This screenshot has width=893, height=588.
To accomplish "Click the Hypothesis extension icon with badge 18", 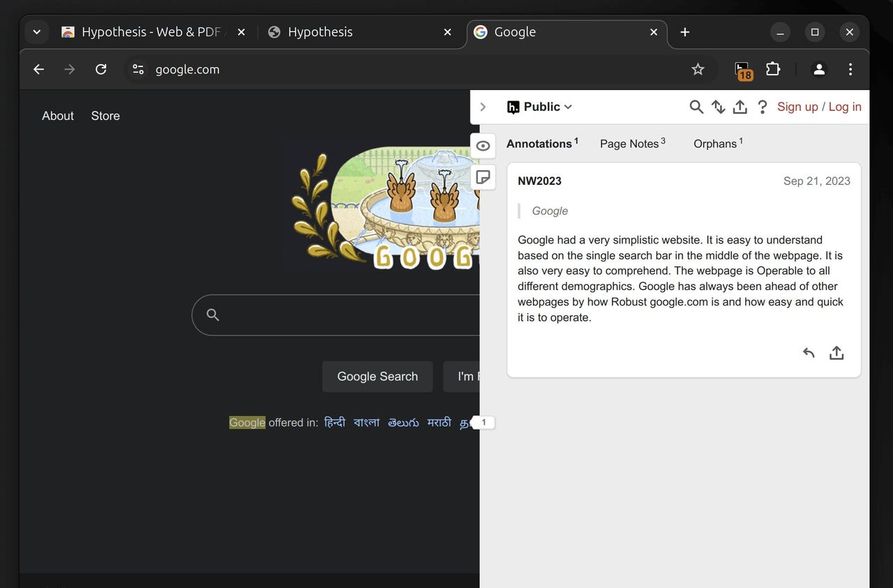I will (742, 70).
